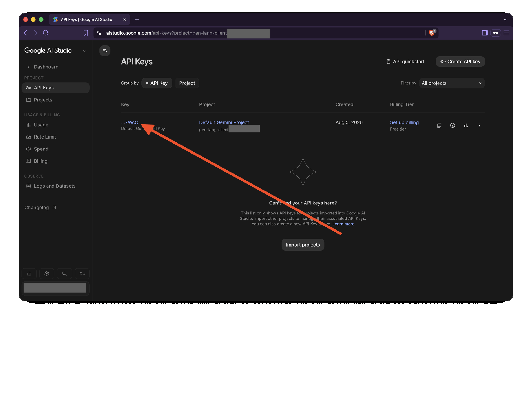The image size is (532, 399).
Task: Click key icon in sidebar footer
Action: point(82,274)
